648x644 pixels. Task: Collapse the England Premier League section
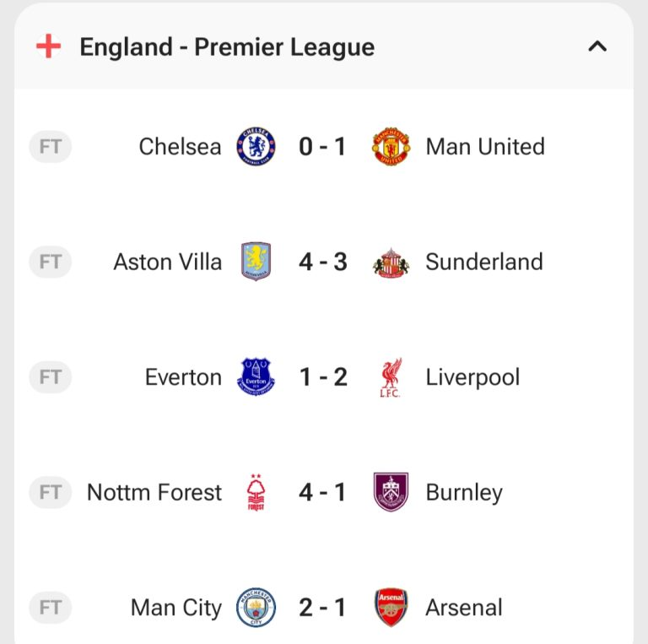pos(597,46)
